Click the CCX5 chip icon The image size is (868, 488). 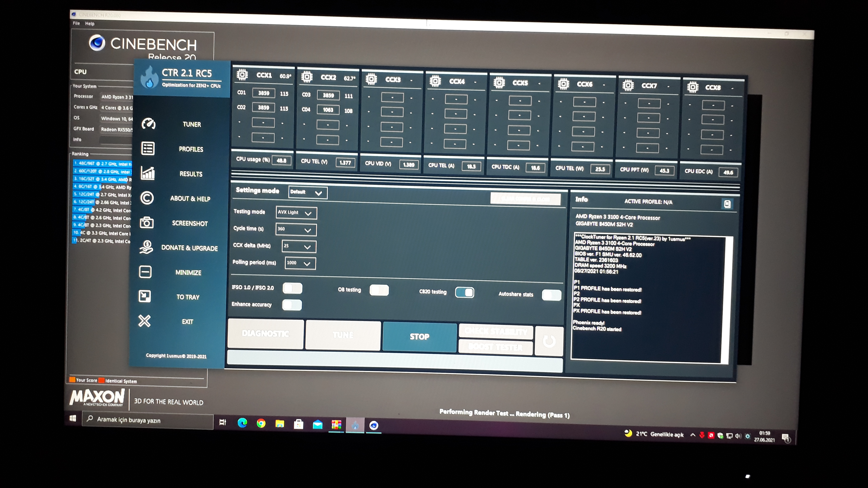pos(499,83)
